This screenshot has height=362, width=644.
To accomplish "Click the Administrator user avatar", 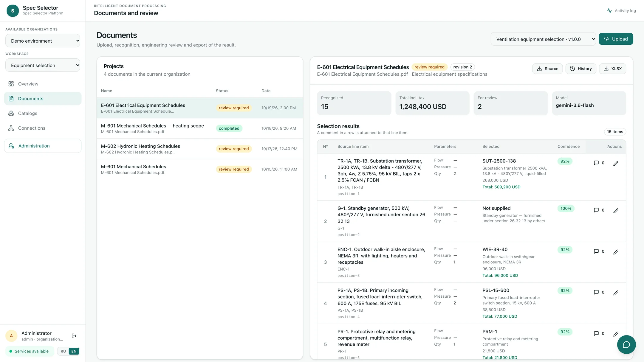I will coord(11,336).
